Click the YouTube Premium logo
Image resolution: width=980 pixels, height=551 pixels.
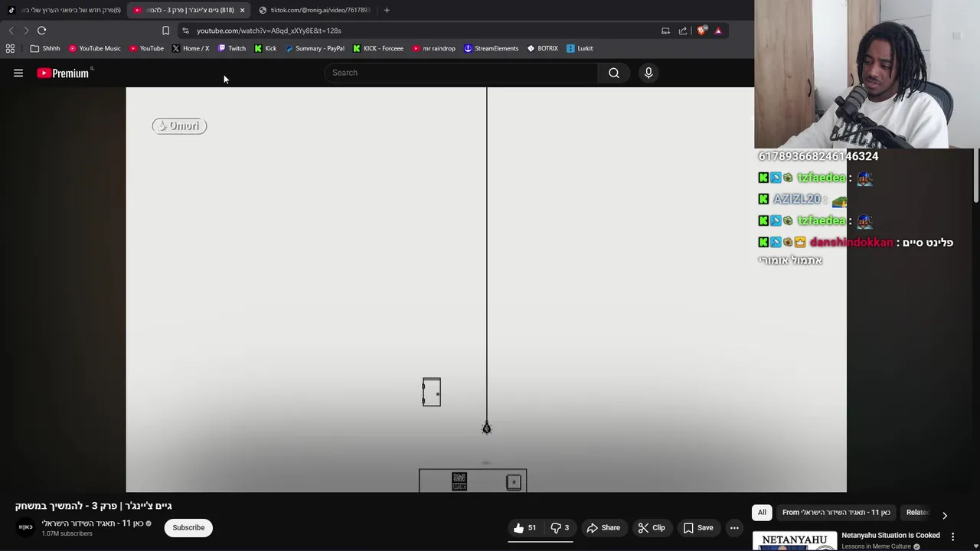(64, 73)
